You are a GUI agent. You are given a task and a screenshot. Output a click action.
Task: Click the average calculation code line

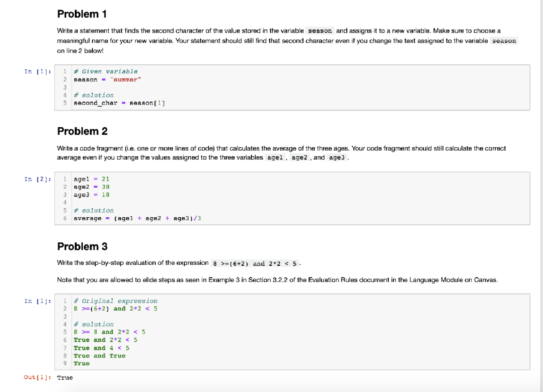coord(137,219)
